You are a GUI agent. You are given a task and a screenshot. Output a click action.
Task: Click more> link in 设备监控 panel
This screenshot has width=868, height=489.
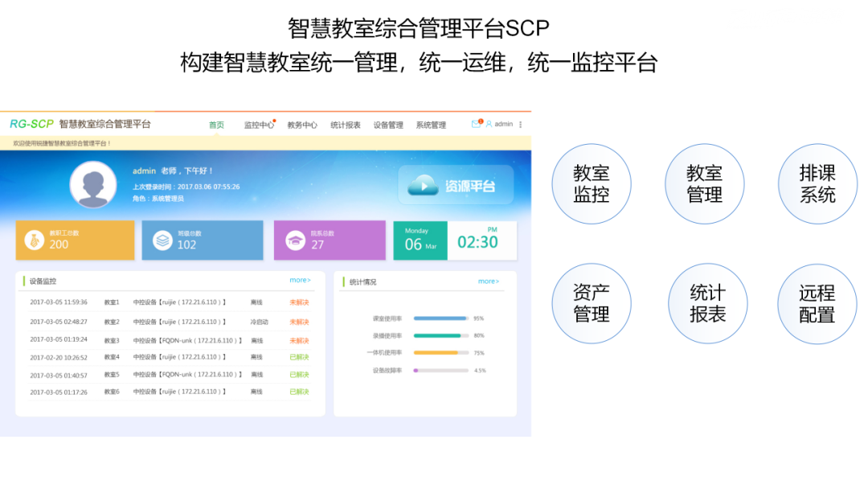coord(299,280)
